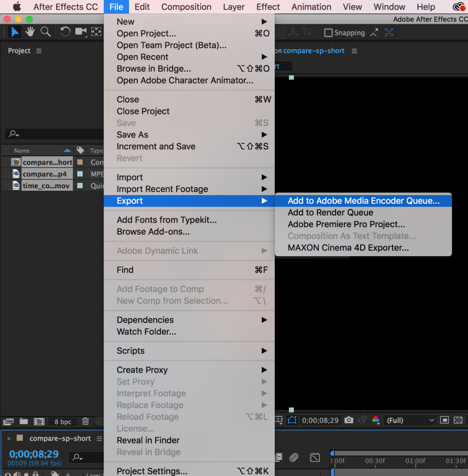Click the Creative Cloud icon in menu bar

pos(459,7)
